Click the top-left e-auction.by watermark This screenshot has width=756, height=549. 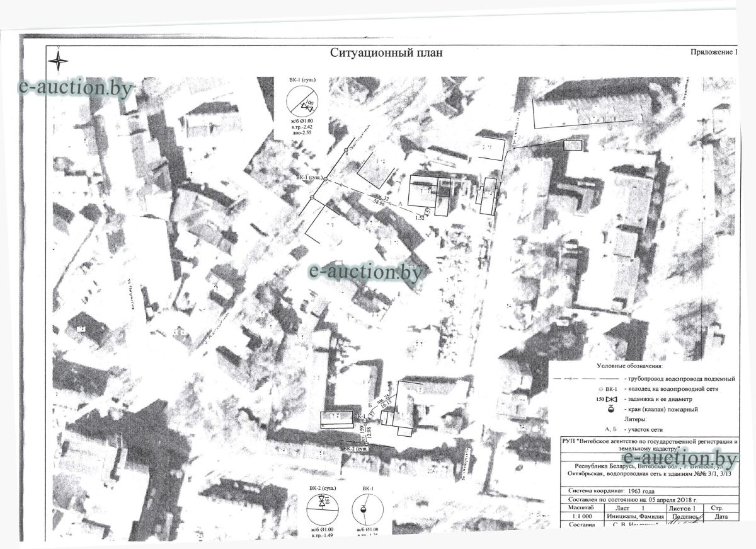click(x=76, y=88)
